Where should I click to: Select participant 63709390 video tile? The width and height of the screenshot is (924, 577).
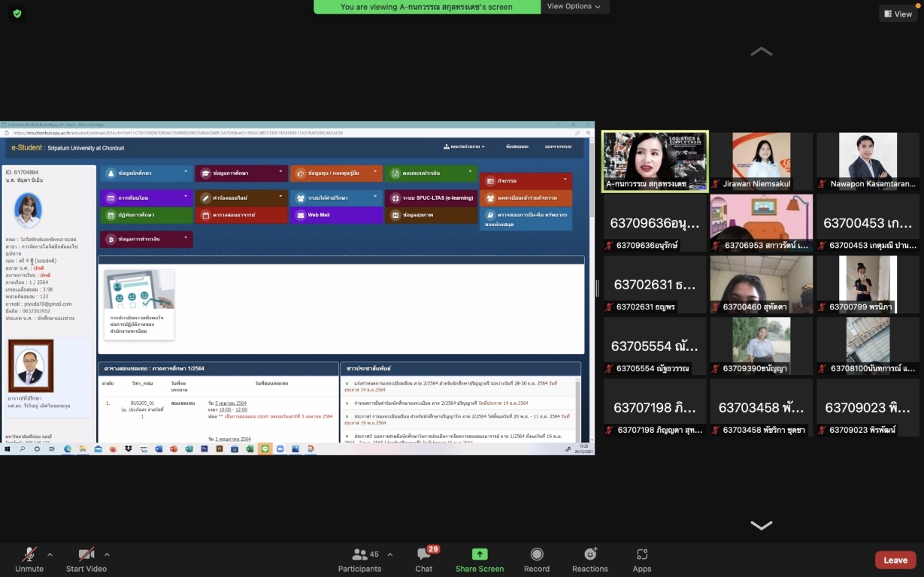tap(762, 346)
